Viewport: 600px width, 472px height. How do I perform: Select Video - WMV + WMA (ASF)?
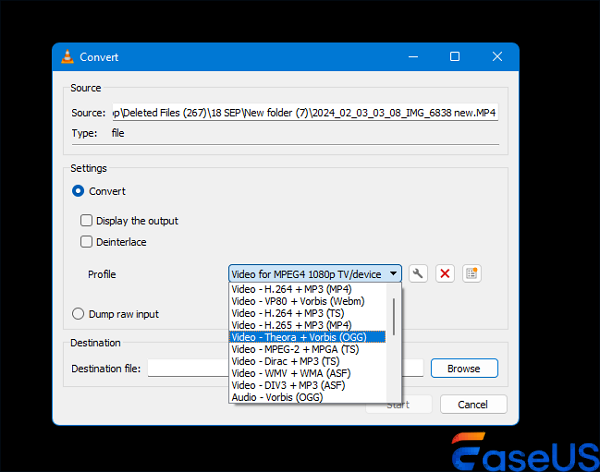tap(307, 373)
